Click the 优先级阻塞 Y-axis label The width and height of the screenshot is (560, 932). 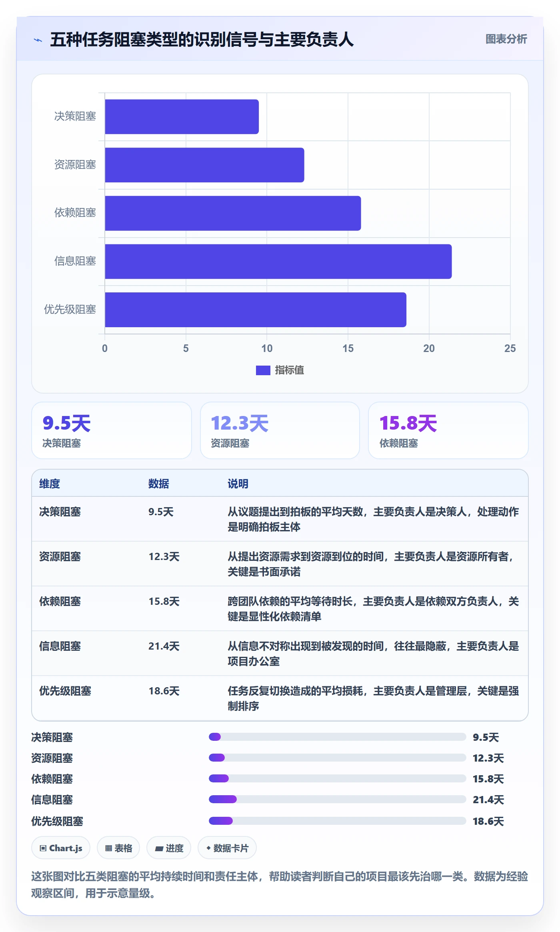(70, 310)
